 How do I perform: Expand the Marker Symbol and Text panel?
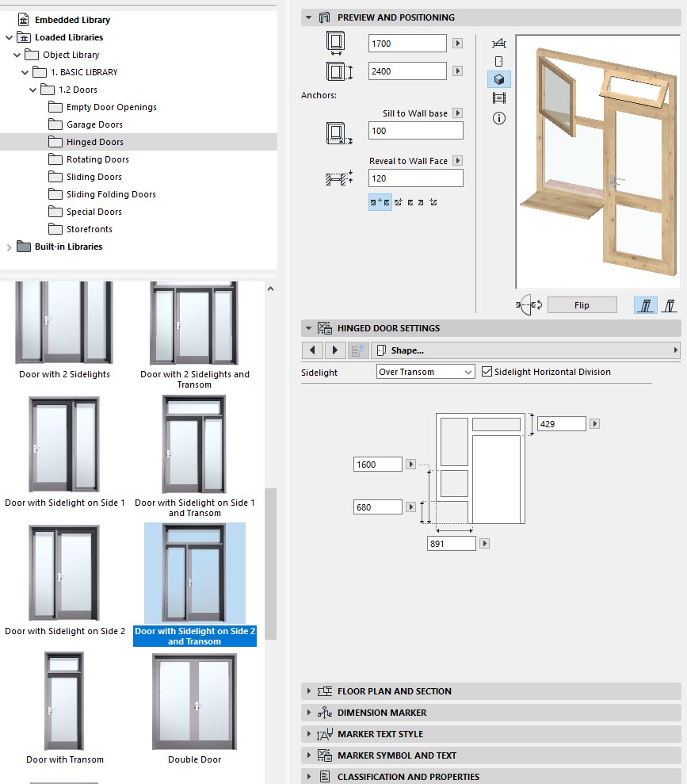[x=309, y=755]
